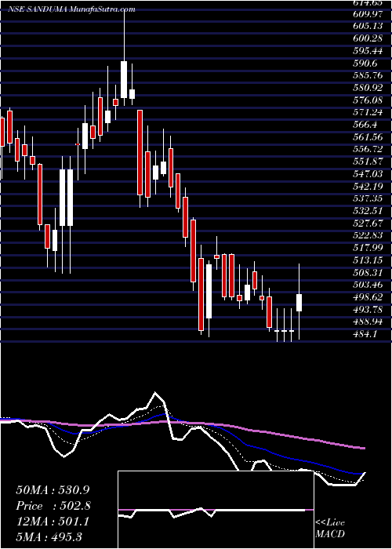The height and width of the screenshot is (549, 392).
Task: Click the 50MA : 530.9 readout
Action: point(53,490)
